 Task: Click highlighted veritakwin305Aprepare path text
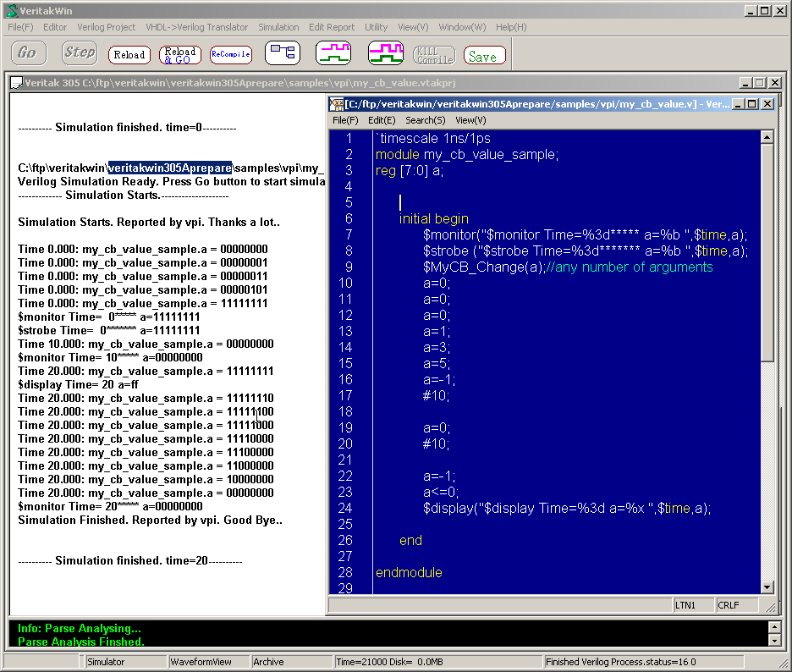(170, 168)
